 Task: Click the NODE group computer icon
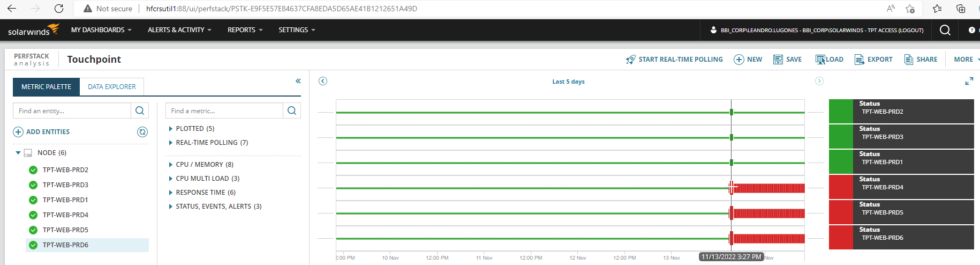[28, 153]
